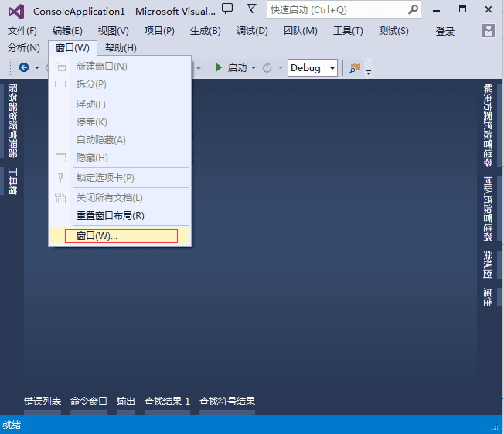
Task: Click the refresh browser circular arrow icon
Action: (x=267, y=68)
